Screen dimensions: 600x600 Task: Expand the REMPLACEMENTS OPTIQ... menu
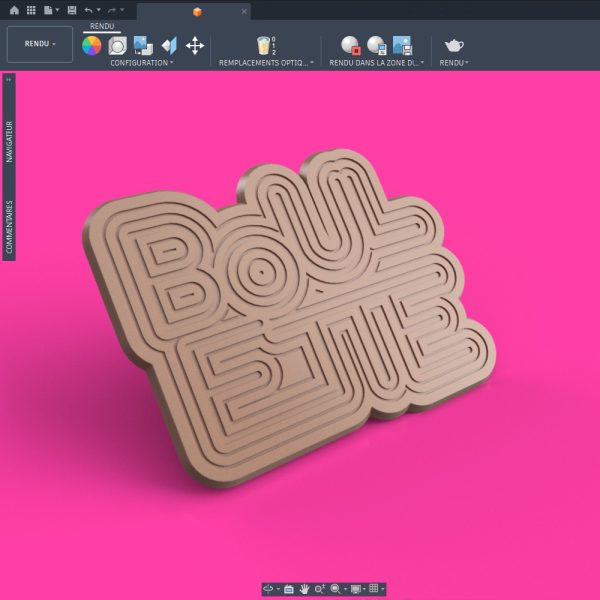click(266, 63)
